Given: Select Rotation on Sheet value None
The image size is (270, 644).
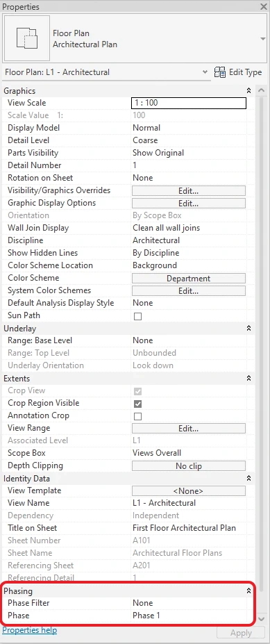Looking at the screenshot, I should pyautogui.click(x=143, y=178).
